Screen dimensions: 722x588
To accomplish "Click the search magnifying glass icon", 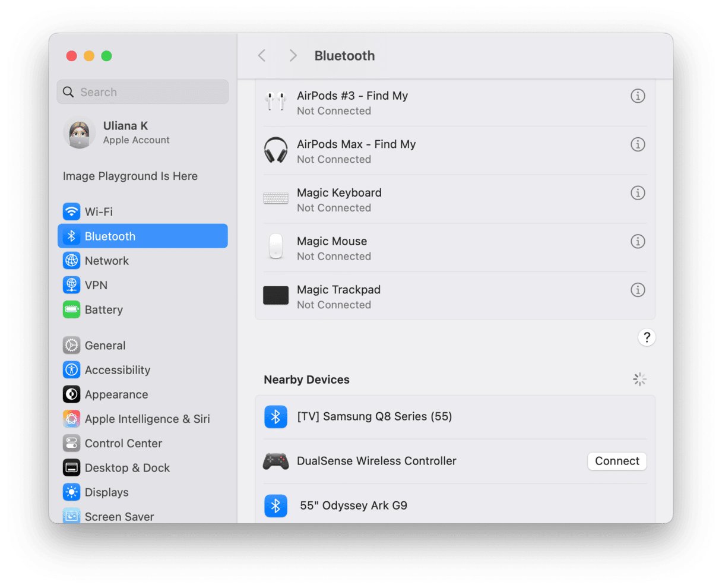I will click(68, 92).
